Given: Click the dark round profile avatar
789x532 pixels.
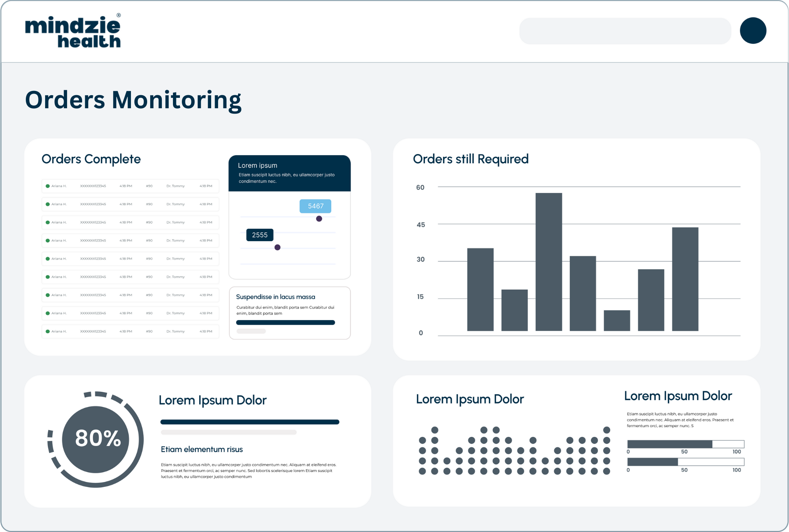Looking at the screenshot, I should tap(753, 30).
